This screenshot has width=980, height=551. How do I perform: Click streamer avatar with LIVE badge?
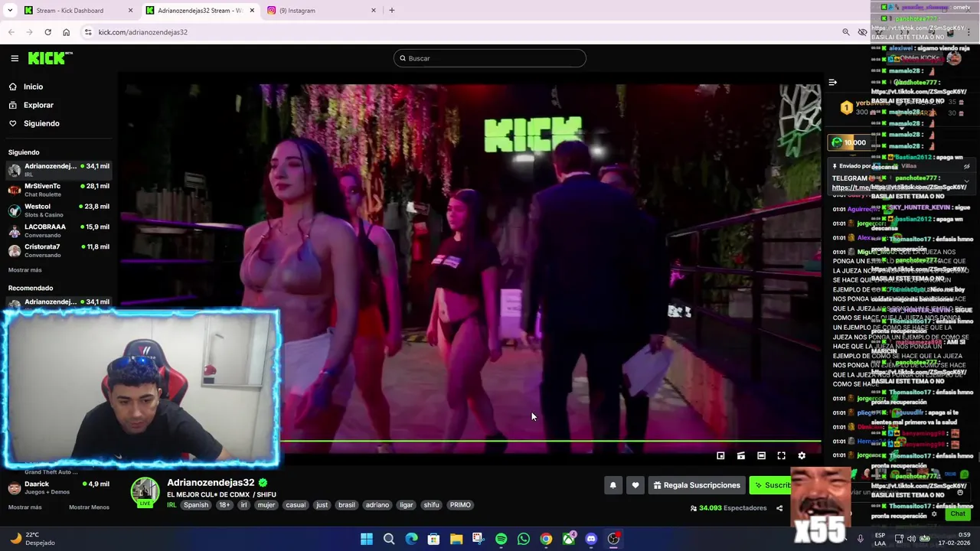[x=145, y=493]
